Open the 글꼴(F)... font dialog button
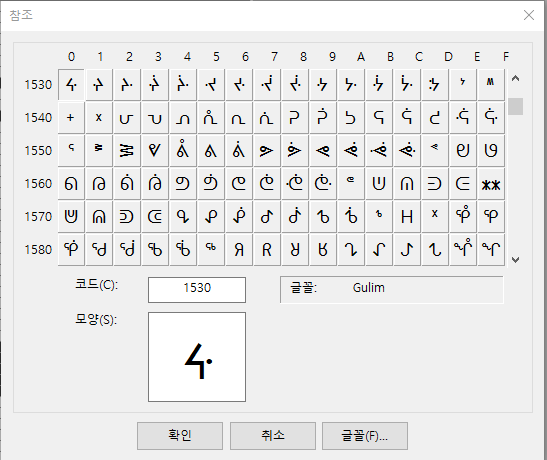547x460 pixels. coord(365,436)
